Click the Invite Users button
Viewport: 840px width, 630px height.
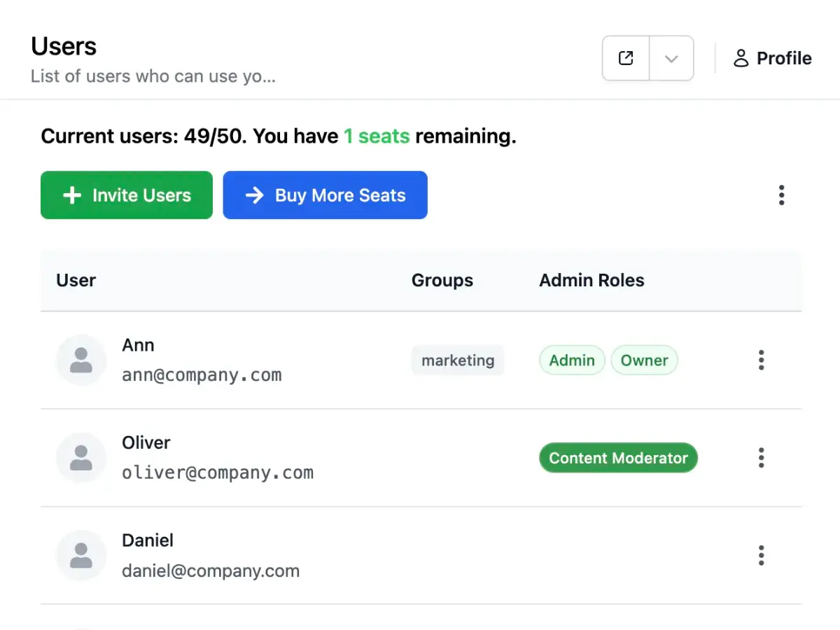pos(127,195)
